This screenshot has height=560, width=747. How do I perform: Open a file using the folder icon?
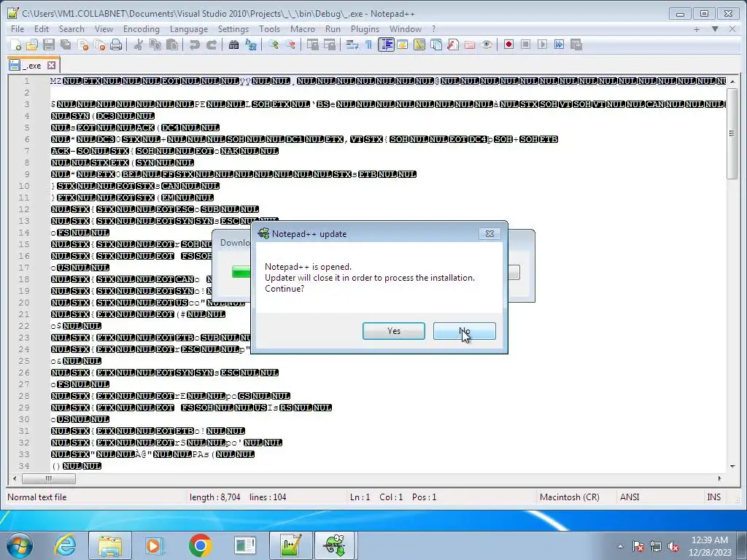click(32, 44)
